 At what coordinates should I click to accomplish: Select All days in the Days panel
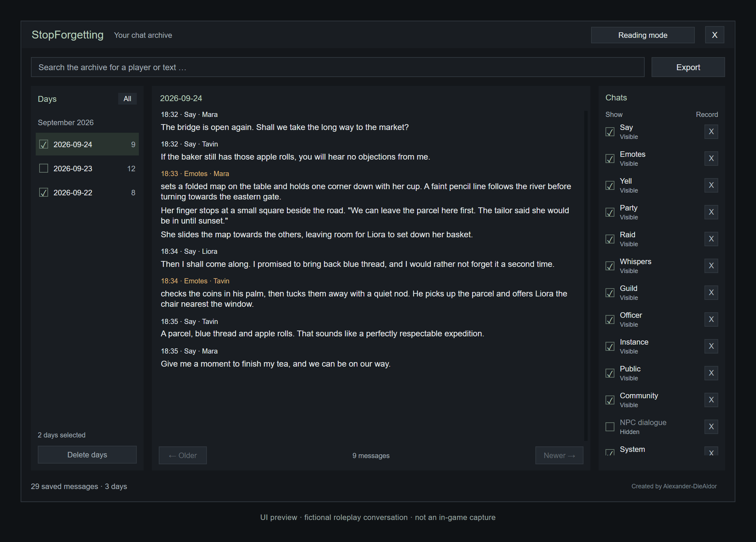coord(127,99)
